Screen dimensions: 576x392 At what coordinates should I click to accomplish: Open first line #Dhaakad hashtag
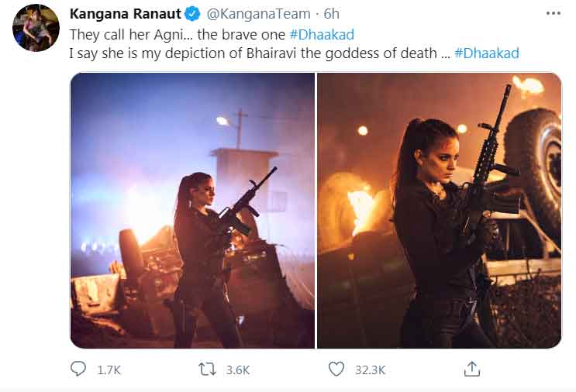[x=322, y=35]
